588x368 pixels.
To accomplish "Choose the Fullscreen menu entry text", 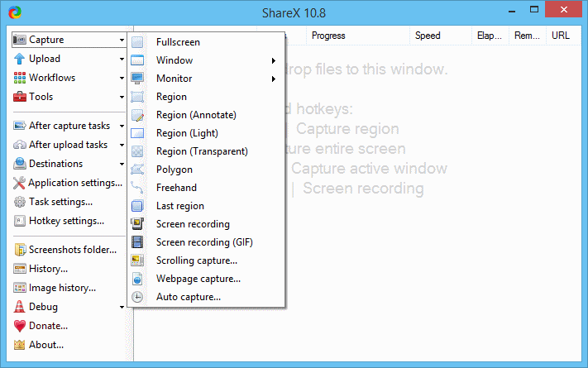I will 178,42.
